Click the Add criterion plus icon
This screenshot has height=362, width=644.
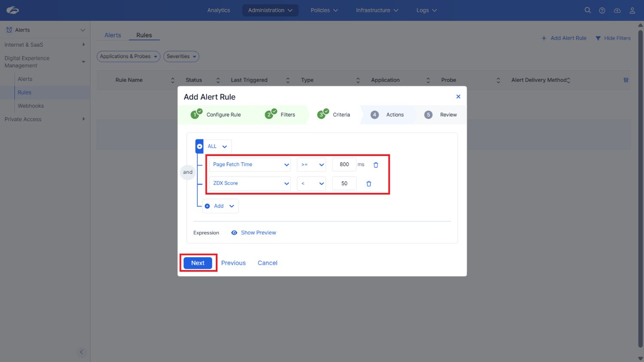[x=207, y=206]
